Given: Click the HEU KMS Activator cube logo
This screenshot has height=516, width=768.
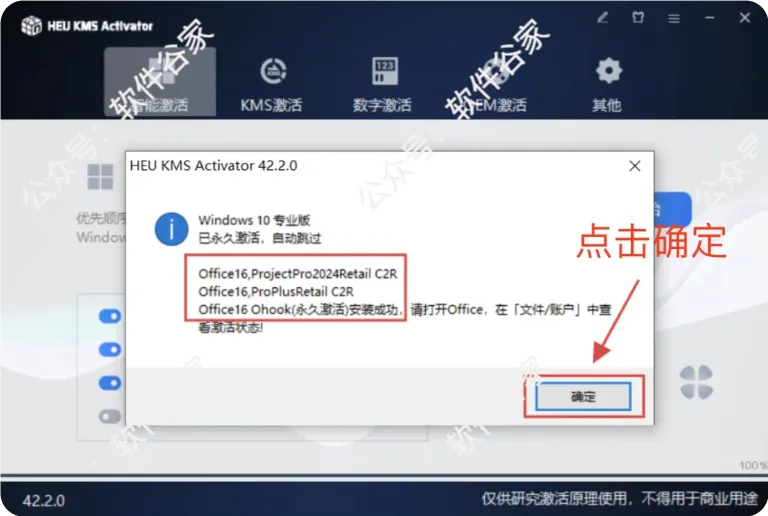Looking at the screenshot, I should click(x=31, y=25).
